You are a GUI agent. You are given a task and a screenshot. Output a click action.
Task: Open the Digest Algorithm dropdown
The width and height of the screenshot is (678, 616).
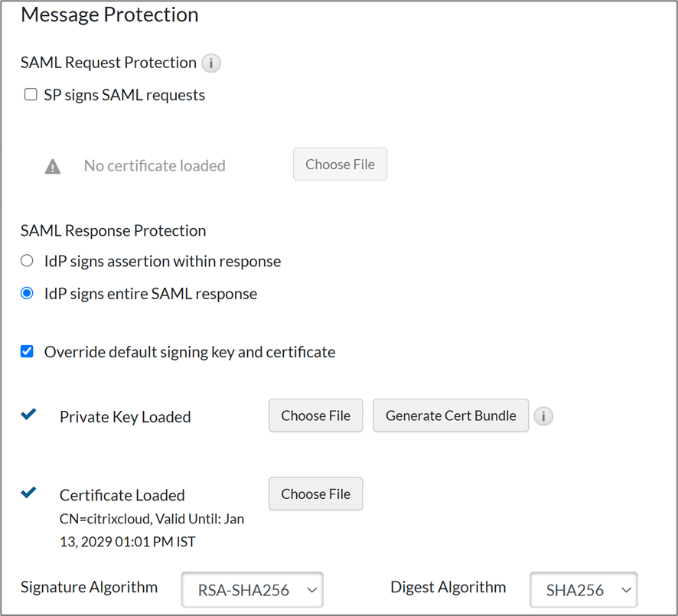pos(583,589)
